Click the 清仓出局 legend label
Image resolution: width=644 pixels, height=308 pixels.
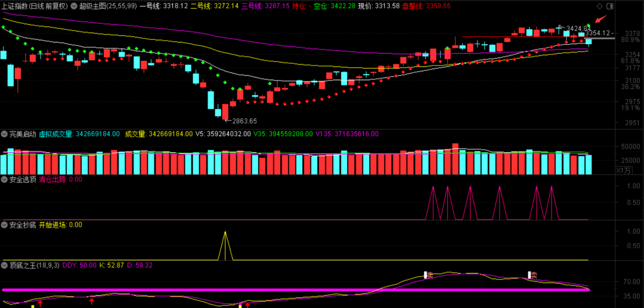click(52, 179)
